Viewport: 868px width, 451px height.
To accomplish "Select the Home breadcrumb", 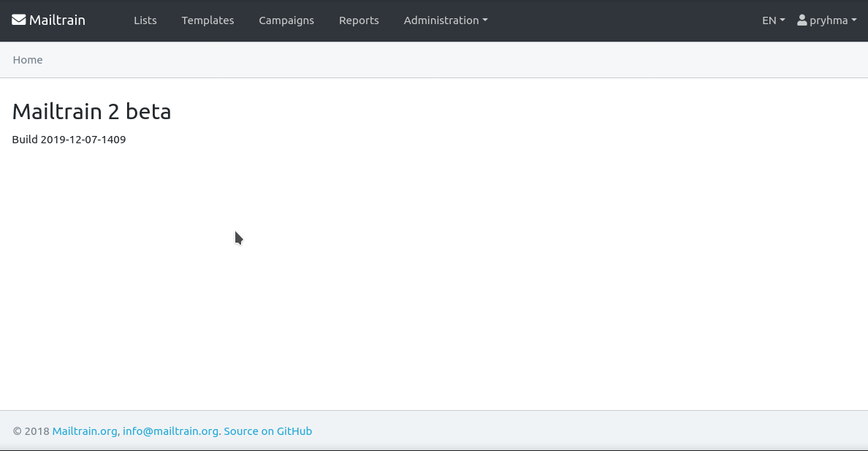I will pyautogui.click(x=28, y=60).
